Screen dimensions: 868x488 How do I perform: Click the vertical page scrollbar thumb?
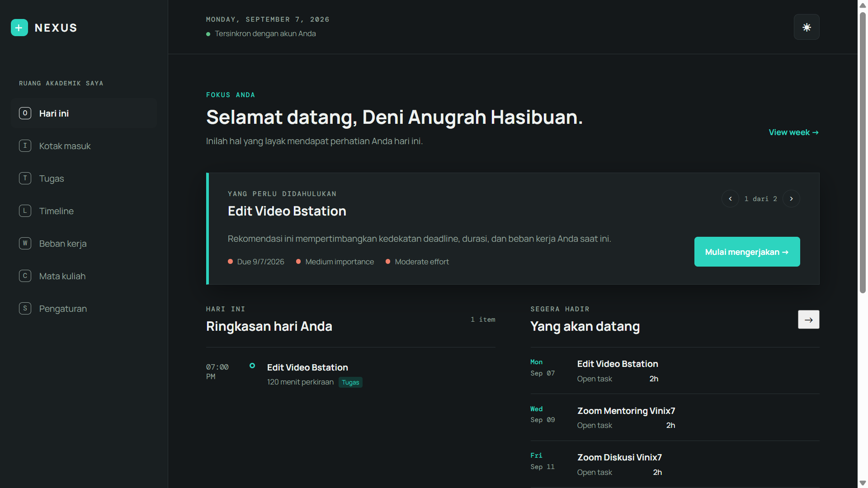click(x=863, y=153)
